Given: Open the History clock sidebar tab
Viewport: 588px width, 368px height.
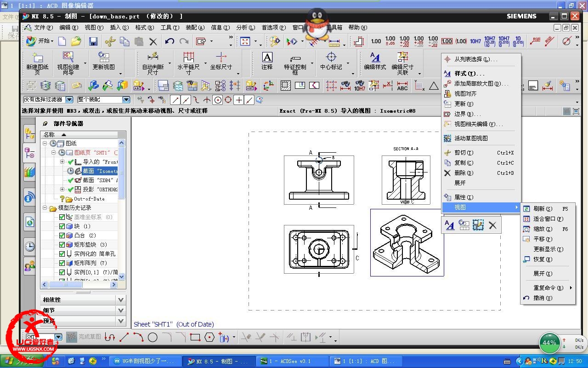Looking at the screenshot, I should (x=30, y=246).
